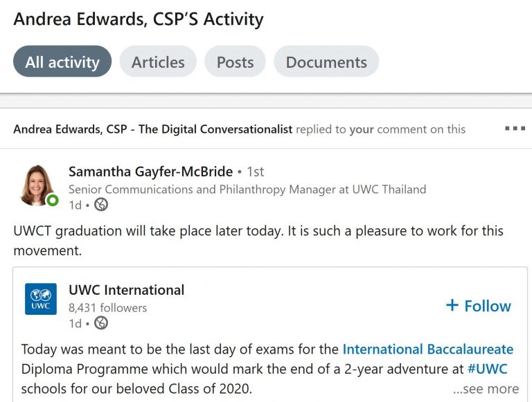Click Andrea Edwards, CSP name in activity header
Viewport: 532px width, 402px height.
click(152, 129)
